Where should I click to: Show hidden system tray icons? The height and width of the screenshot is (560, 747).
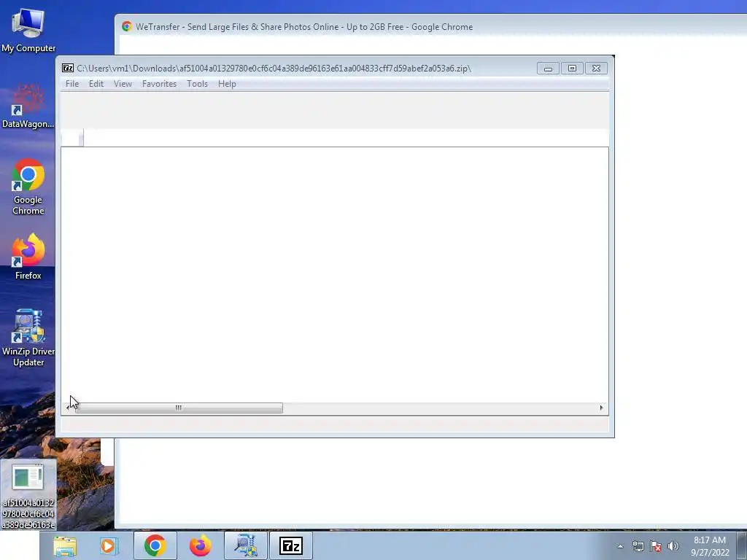pos(620,546)
